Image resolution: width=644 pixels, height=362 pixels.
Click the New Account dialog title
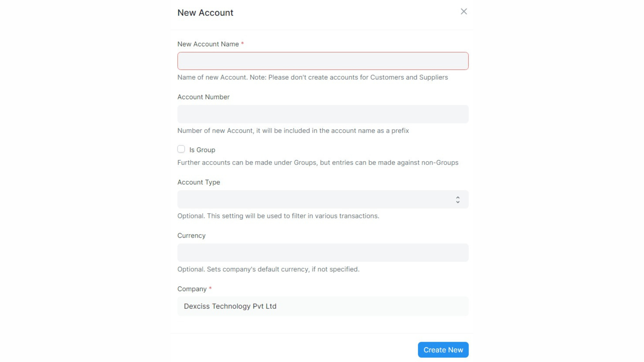coord(205,13)
